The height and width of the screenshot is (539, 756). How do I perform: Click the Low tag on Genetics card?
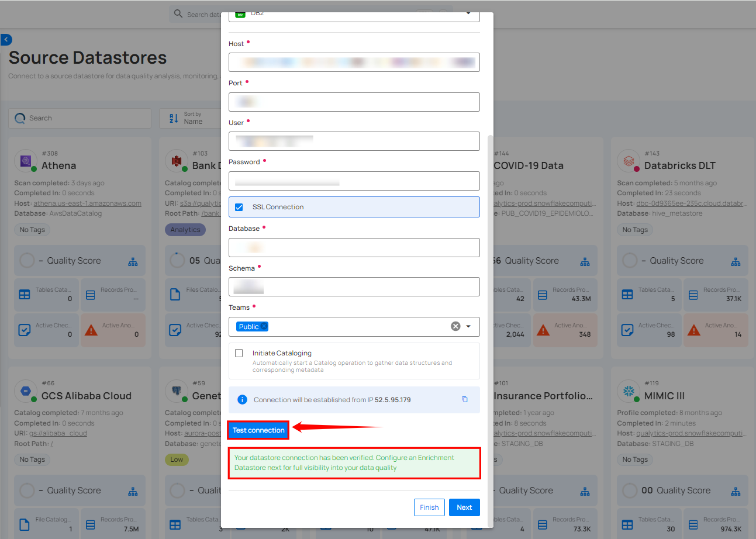pos(177,459)
